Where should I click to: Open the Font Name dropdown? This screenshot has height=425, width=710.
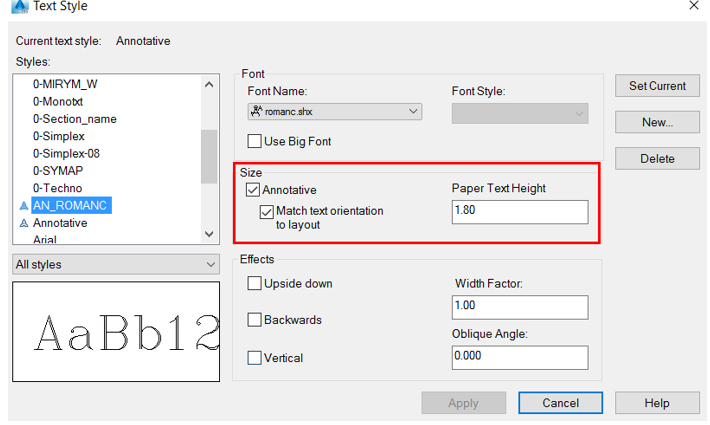(x=413, y=112)
